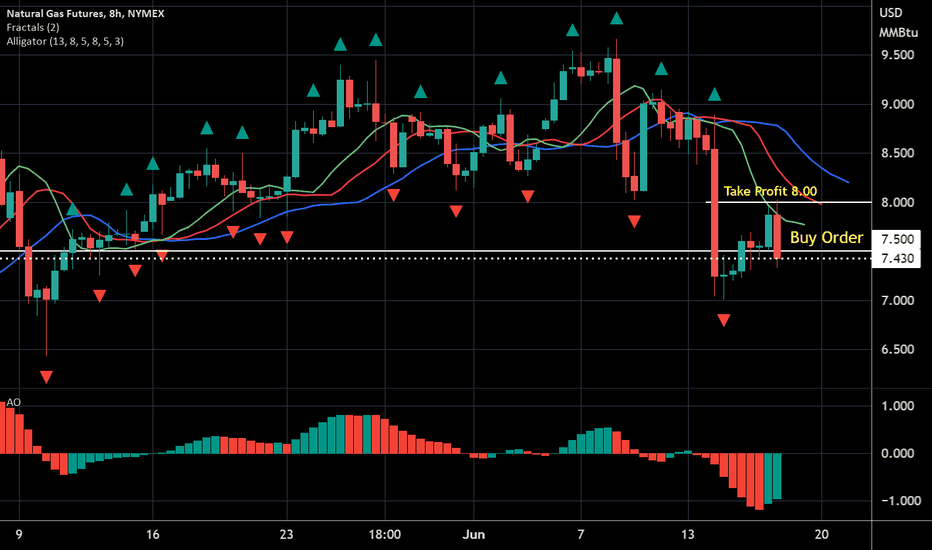This screenshot has width=932, height=550.
Task: Click the 7.430 current price label
Action: tap(897, 259)
